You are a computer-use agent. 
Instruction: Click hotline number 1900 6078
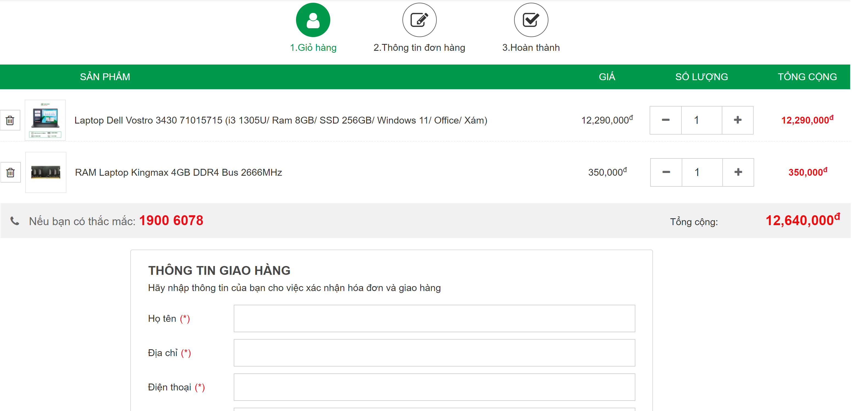pos(171,220)
